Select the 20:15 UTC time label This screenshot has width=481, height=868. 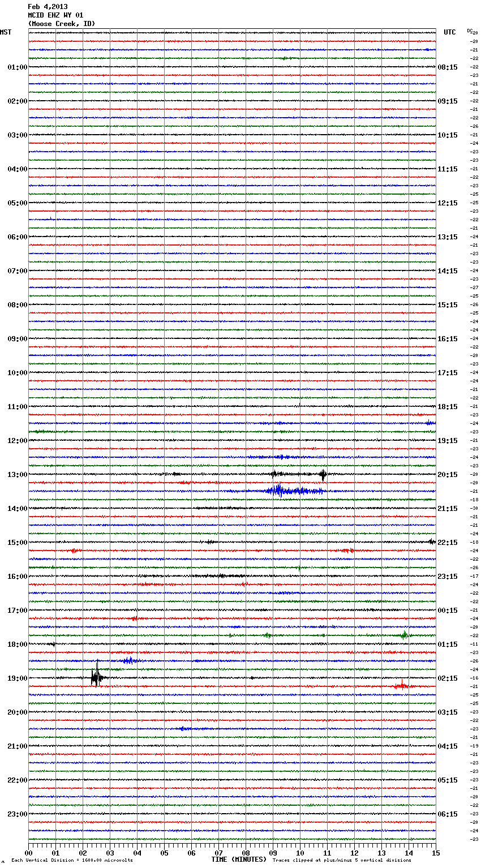tap(447, 475)
